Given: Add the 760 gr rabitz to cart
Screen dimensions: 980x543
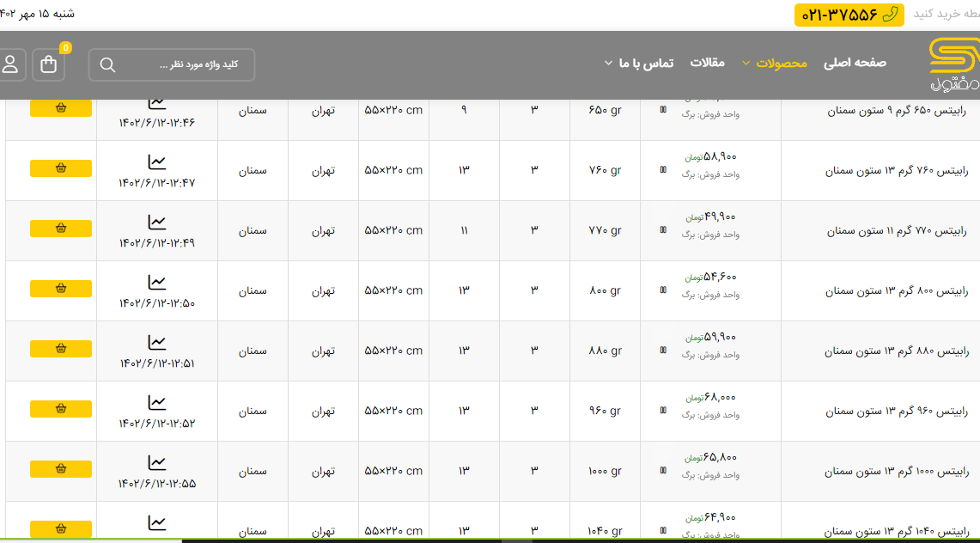Looking at the screenshot, I should [61, 168].
